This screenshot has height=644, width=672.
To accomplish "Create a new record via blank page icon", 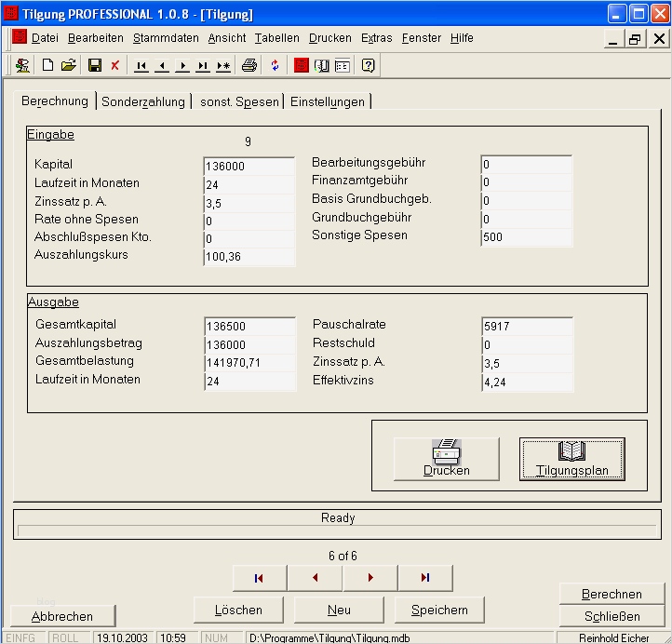I will tap(47, 65).
